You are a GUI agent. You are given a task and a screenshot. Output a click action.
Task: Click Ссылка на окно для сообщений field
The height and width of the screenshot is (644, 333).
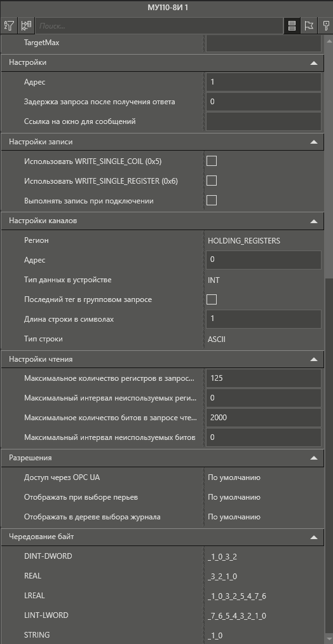coord(264,121)
